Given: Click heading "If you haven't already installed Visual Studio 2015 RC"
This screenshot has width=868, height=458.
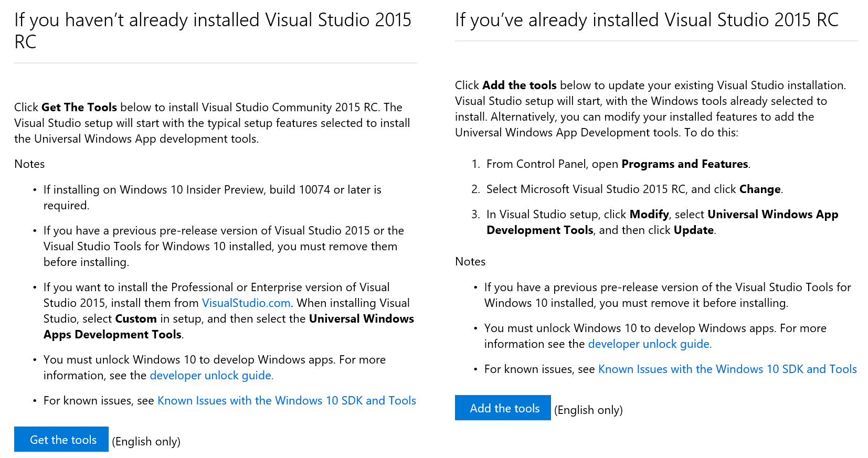Looking at the screenshot, I should point(213,30).
